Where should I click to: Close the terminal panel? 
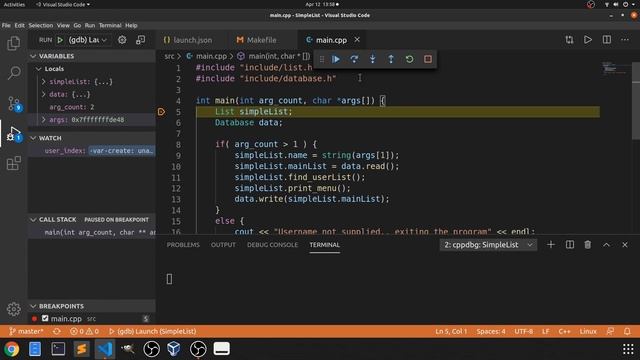[x=624, y=244]
